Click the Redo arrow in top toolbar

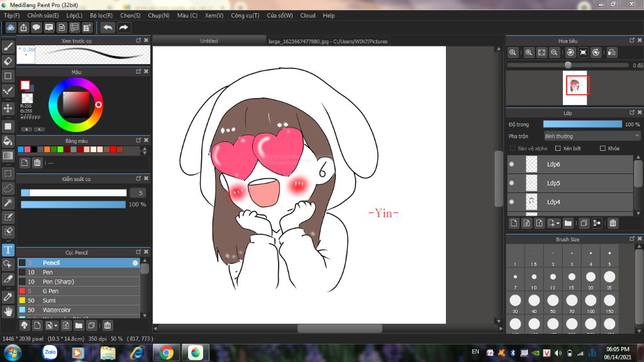pos(123,28)
